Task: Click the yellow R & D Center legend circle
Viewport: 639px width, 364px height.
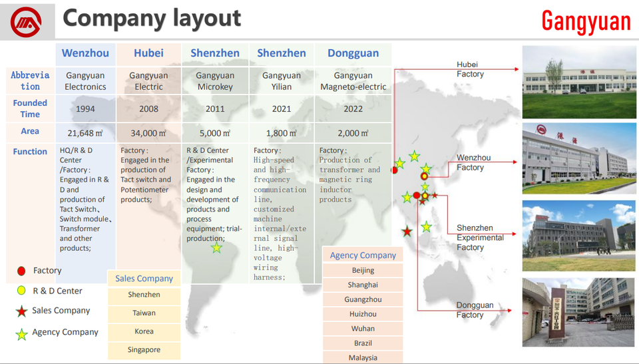Action: pyautogui.click(x=21, y=291)
